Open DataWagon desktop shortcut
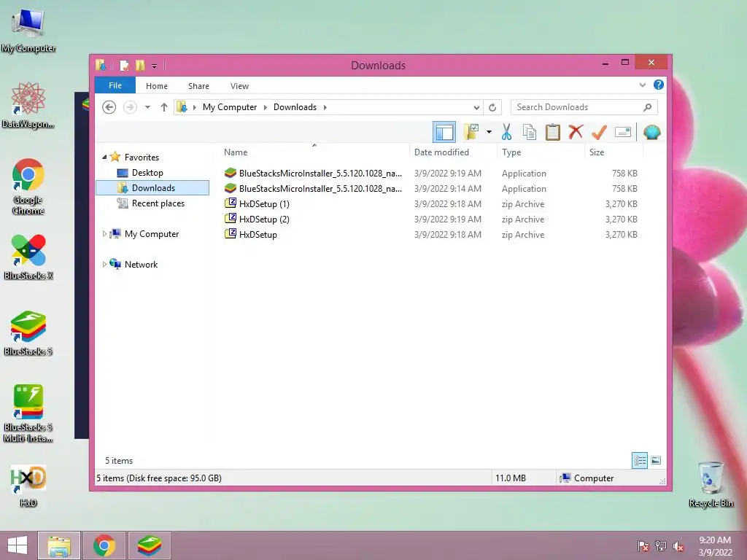 pyautogui.click(x=28, y=105)
